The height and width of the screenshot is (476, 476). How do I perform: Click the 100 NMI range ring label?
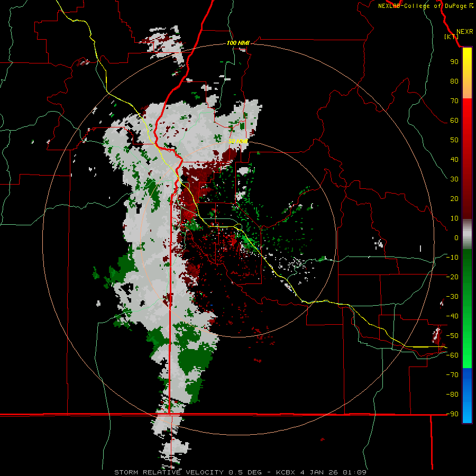[x=238, y=43]
